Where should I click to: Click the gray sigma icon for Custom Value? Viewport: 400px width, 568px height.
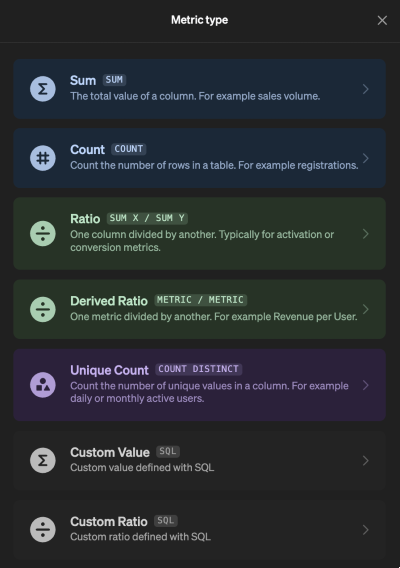coord(43,460)
